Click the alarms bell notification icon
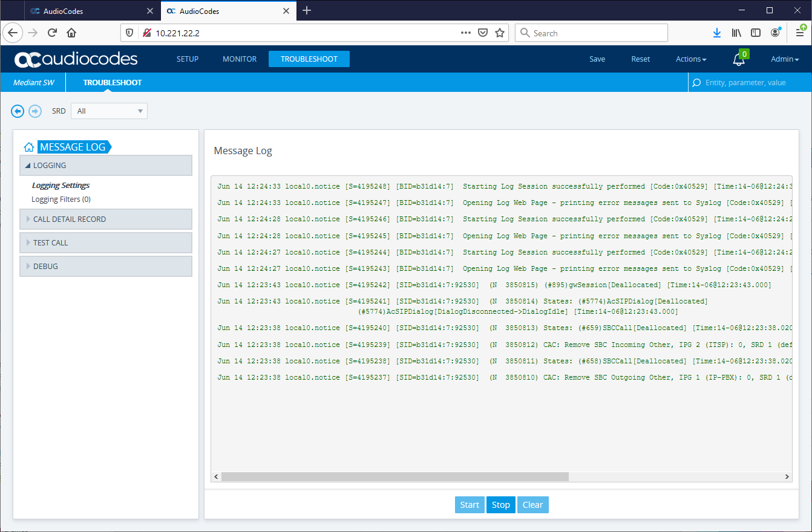The width and height of the screenshot is (812, 532). tap(739, 59)
